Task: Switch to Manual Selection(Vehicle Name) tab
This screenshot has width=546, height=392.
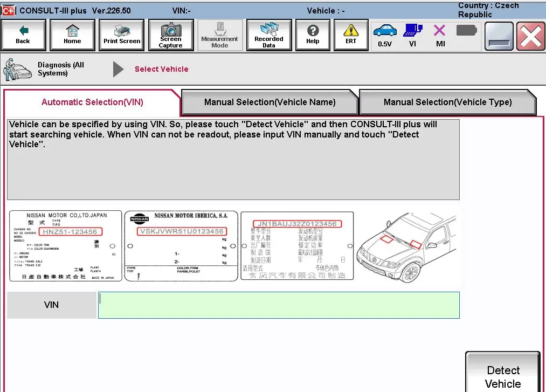Action: (270, 102)
